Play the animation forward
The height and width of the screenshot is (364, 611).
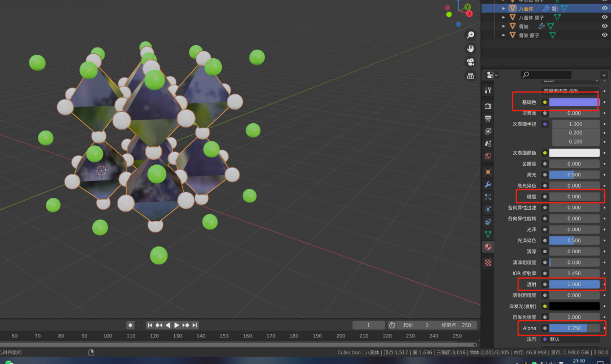pyautogui.click(x=177, y=325)
